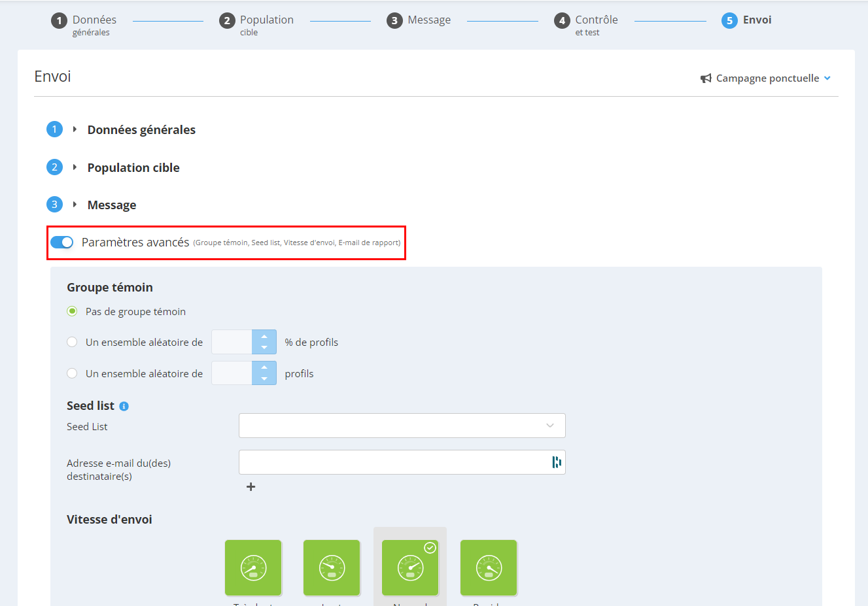The height and width of the screenshot is (606, 868).
Task: Increase the percentage of profiles stepper
Action: click(x=264, y=336)
